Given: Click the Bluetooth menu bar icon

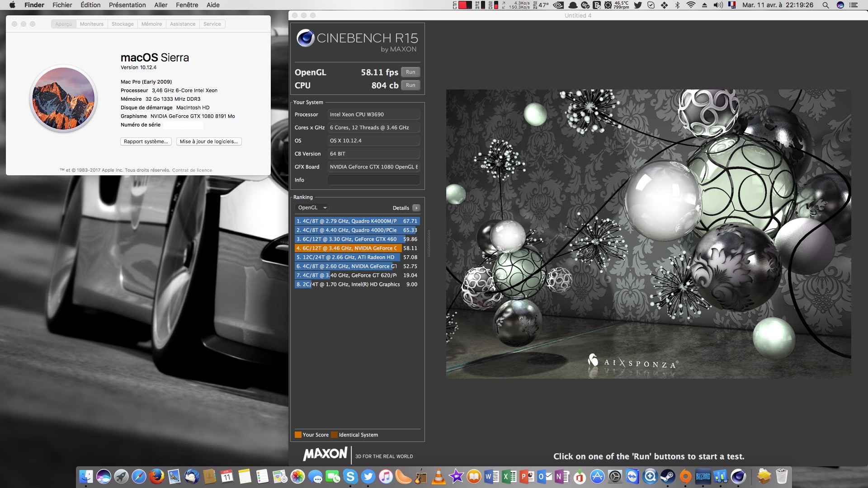Looking at the screenshot, I should point(677,5).
